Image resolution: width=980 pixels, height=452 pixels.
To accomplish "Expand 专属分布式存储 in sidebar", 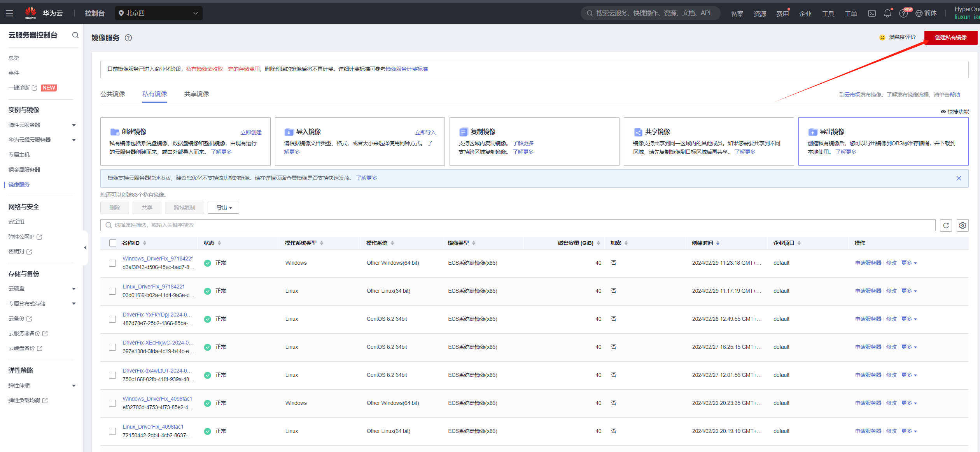I will (74, 304).
